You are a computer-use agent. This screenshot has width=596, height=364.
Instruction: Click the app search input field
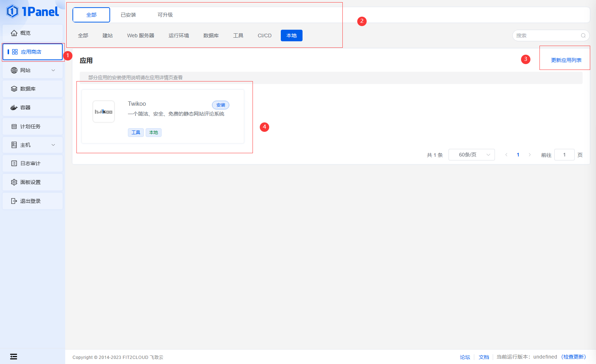pos(547,35)
